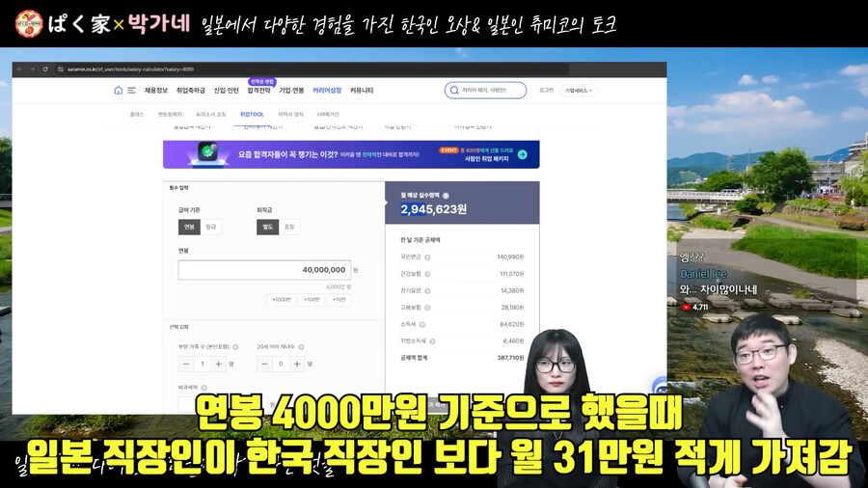This screenshot has height=488, width=868.
Task: Click the info icon beside 비과세액
Action: tap(204, 388)
